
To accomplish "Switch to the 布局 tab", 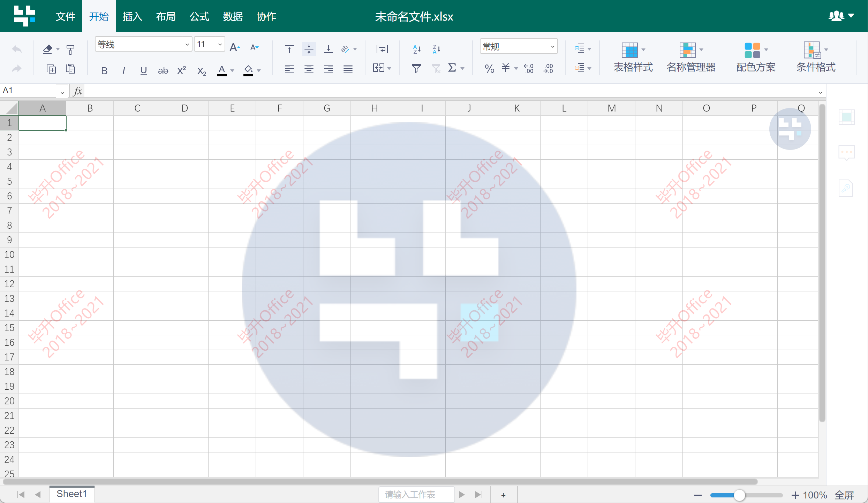I will (x=166, y=16).
